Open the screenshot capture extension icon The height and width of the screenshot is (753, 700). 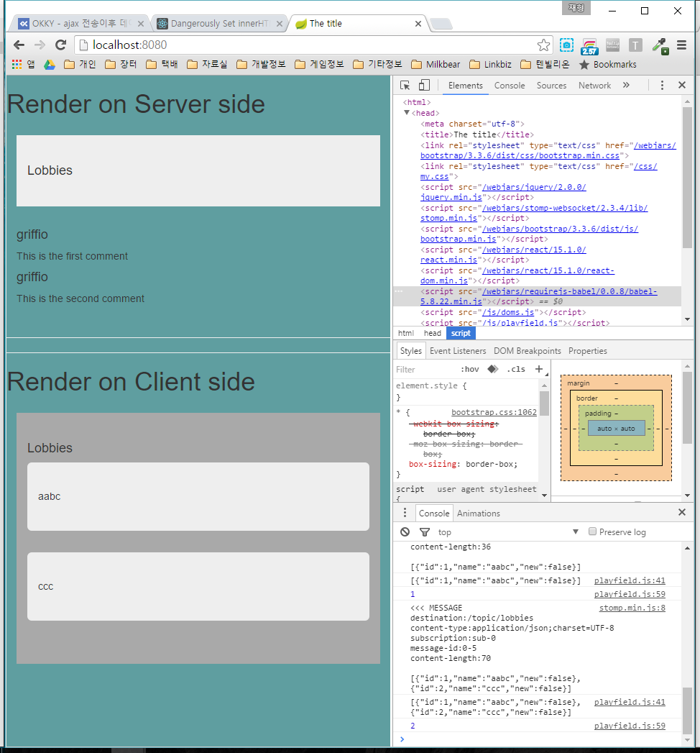pos(566,45)
